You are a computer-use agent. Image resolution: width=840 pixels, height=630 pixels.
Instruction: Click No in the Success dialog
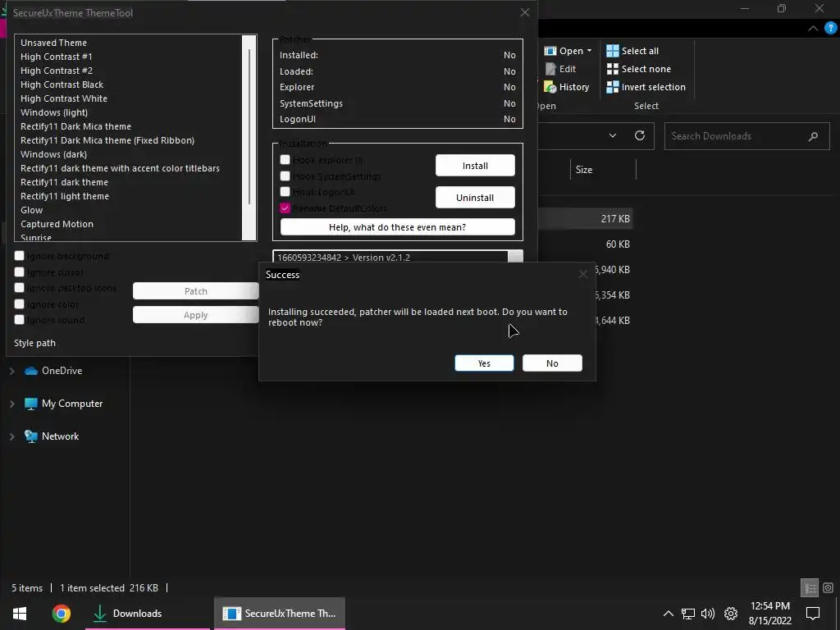tap(552, 363)
